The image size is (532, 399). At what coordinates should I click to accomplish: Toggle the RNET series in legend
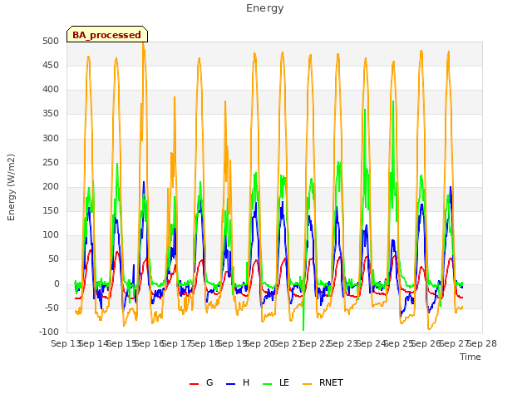click(323, 382)
